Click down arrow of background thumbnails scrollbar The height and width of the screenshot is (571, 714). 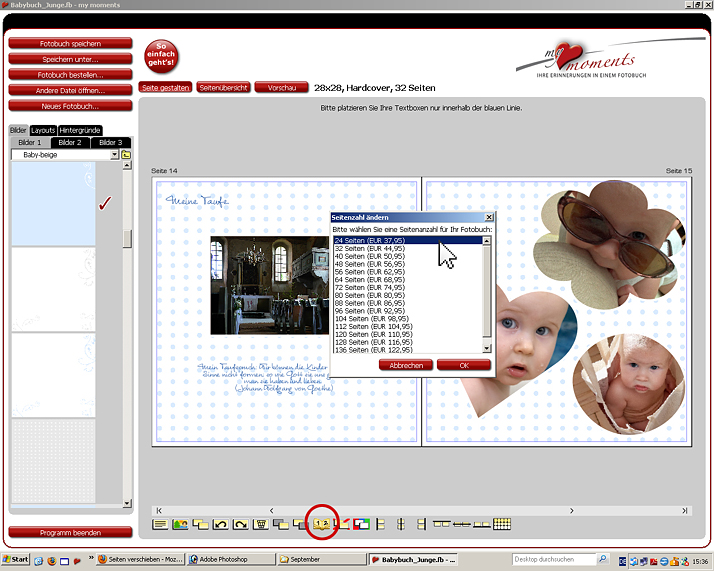pyautogui.click(x=128, y=503)
